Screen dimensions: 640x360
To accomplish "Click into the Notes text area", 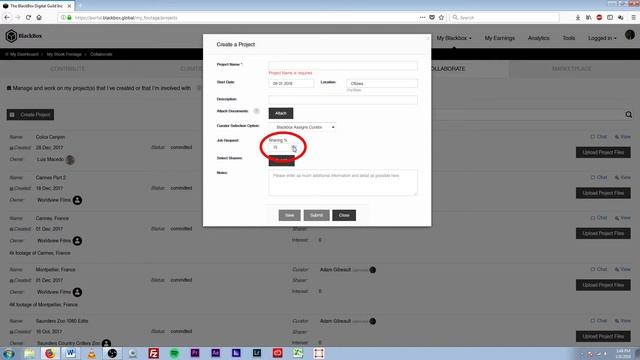I will pyautogui.click(x=343, y=182).
